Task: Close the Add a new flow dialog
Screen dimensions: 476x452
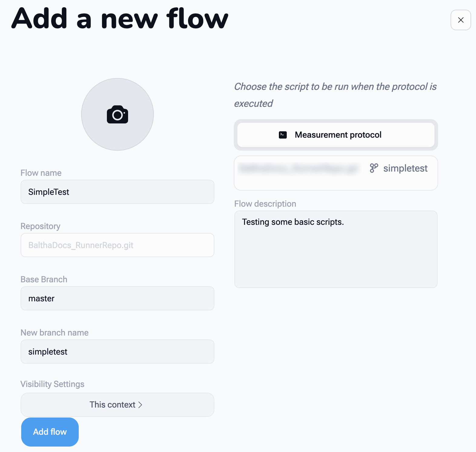Action: coord(461,20)
